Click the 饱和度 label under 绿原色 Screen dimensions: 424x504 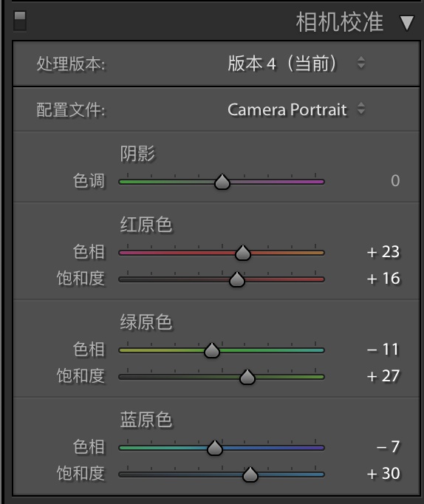(x=81, y=376)
